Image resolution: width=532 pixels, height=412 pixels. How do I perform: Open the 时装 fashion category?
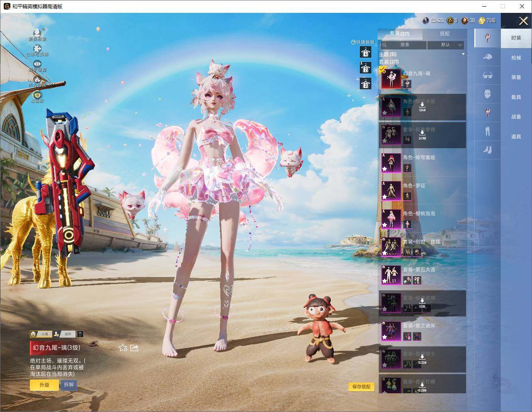(516, 38)
